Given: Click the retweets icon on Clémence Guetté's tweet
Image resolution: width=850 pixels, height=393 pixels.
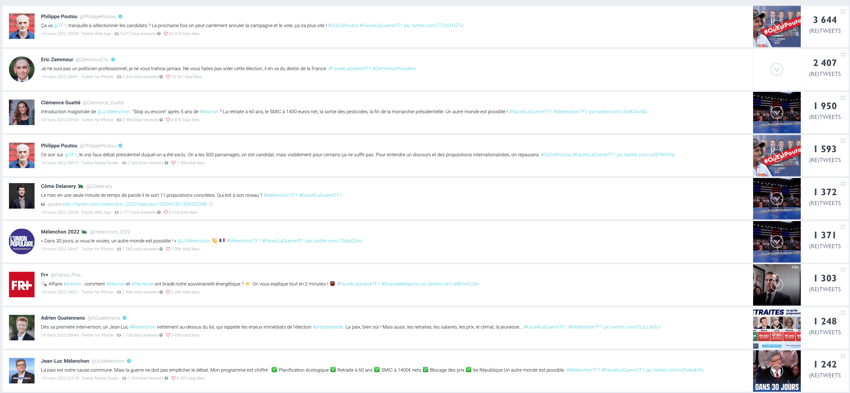Looking at the screenshot, I should (x=118, y=120).
